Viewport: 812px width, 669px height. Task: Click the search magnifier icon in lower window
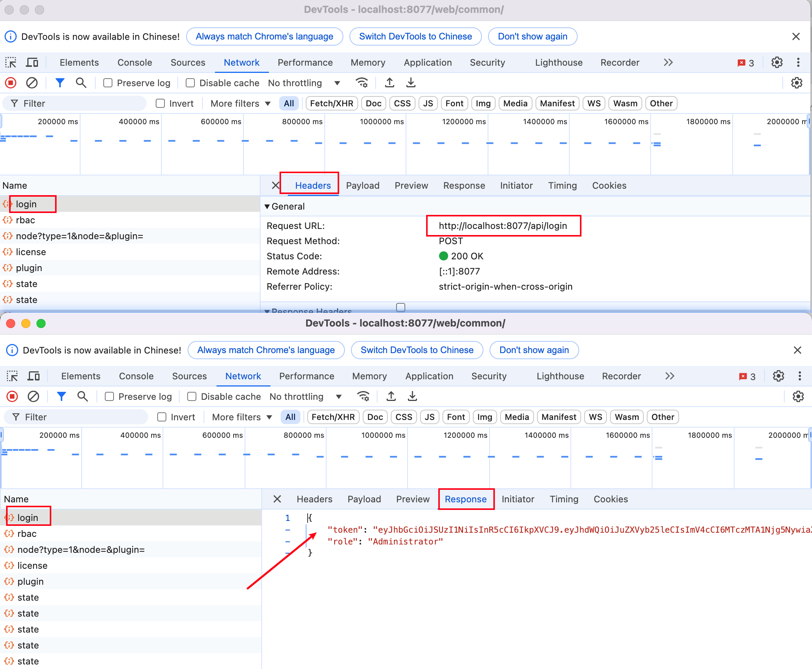(82, 396)
